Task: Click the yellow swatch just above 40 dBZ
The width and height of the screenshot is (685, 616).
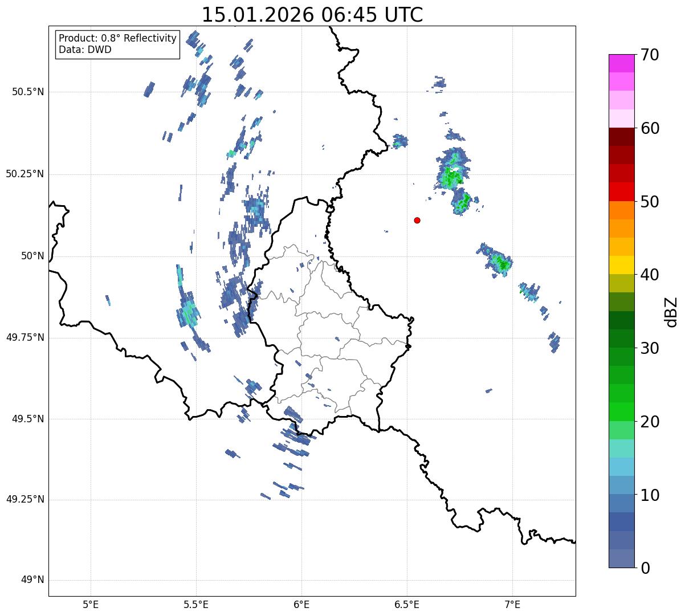Action: (x=621, y=265)
